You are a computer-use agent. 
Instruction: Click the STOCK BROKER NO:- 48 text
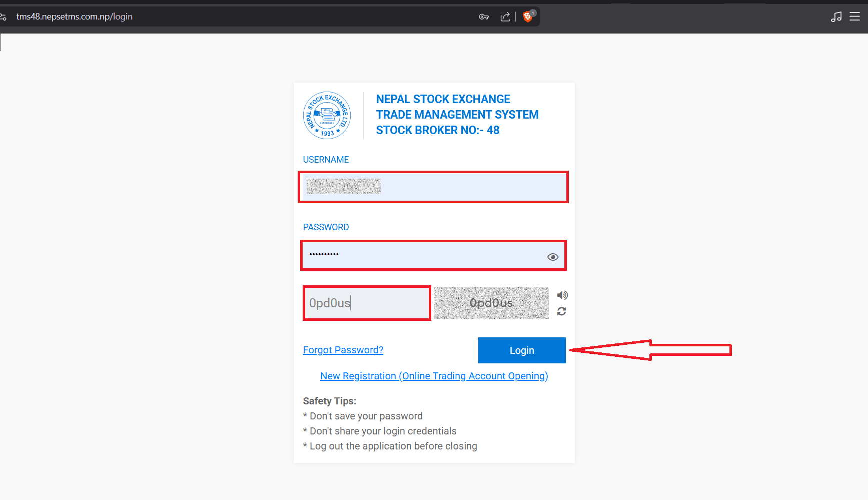point(438,130)
